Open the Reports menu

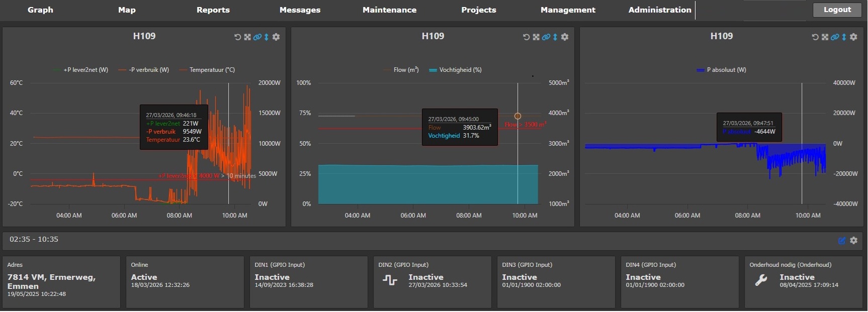213,10
